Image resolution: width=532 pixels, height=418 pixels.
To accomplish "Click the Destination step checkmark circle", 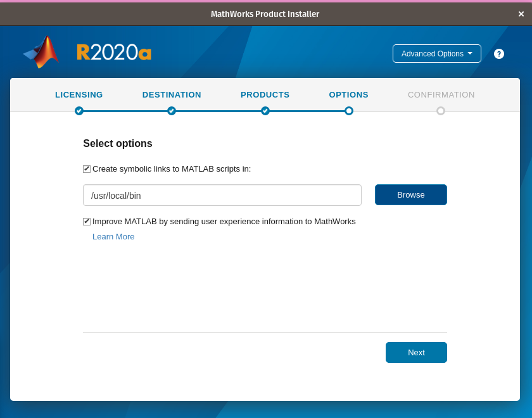I will click(172, 111).
